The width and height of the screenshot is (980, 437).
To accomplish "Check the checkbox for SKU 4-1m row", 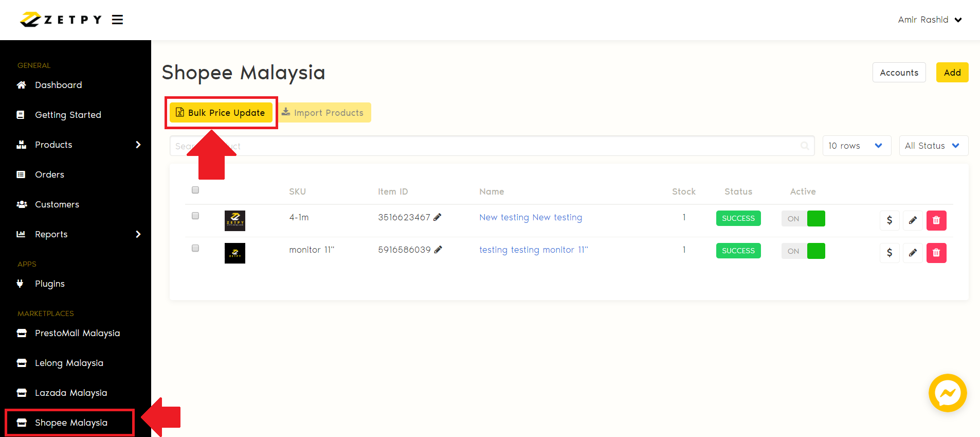I will (x=195, y=216).
